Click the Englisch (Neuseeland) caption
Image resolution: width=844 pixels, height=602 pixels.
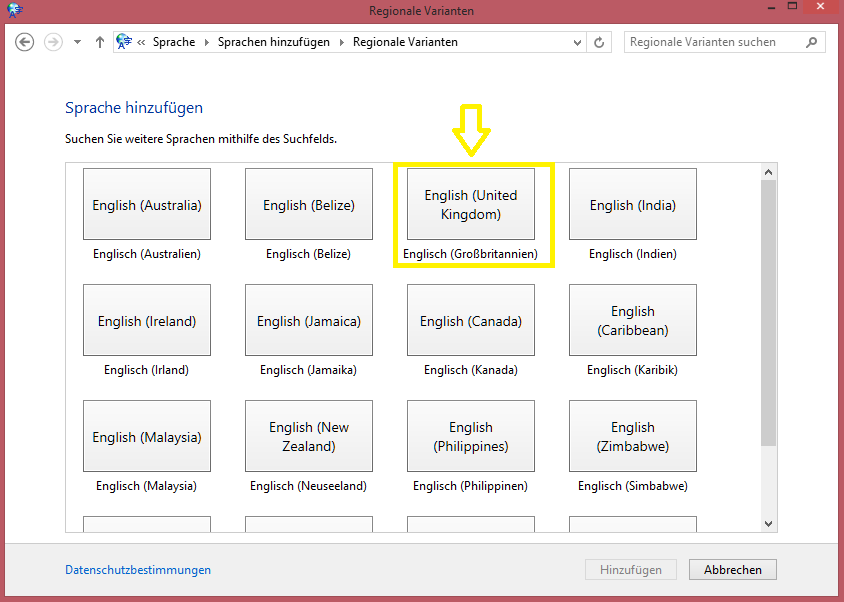coord(308,486)
